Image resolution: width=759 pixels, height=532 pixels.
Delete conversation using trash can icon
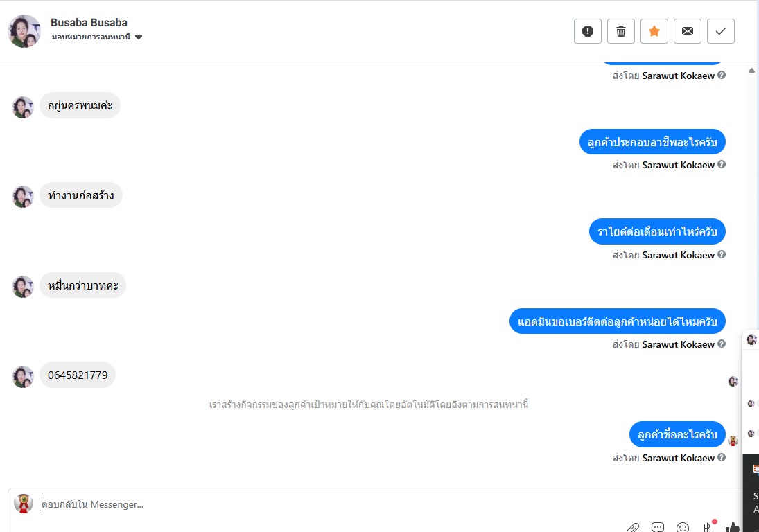(x=621, y=31)
